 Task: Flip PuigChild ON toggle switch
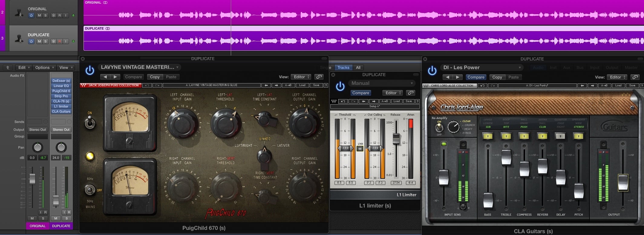click(90, 123)
